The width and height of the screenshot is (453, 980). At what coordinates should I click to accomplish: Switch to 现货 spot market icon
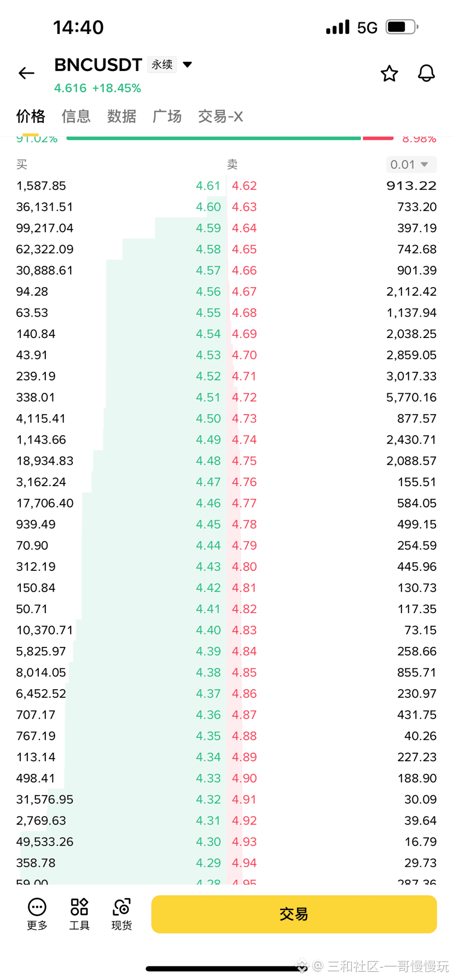tap(121, 914)
